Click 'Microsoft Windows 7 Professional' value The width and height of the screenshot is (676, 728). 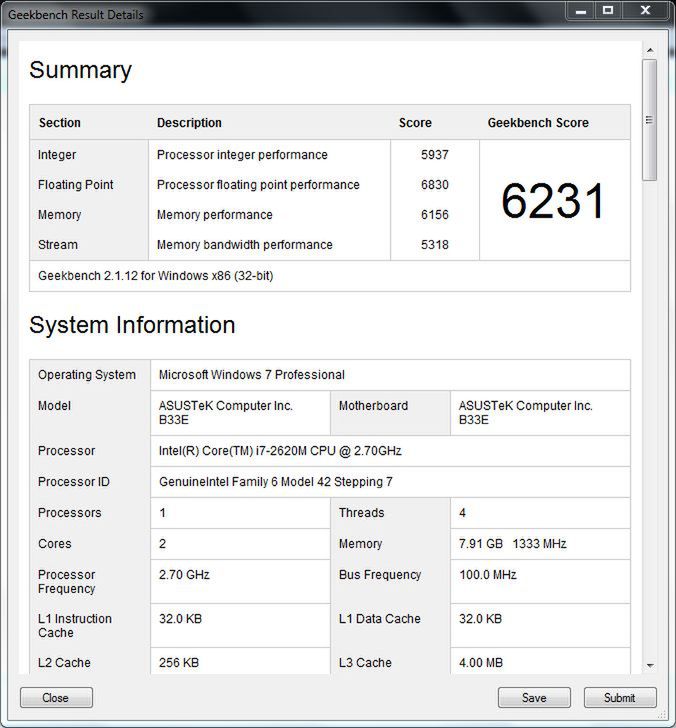click(252, 375)
